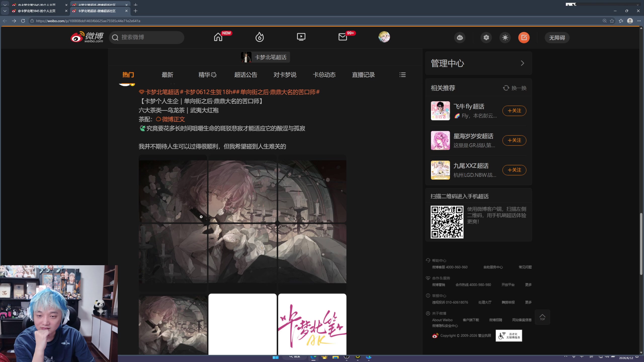The image size is (644, 362).
Task: Open the 适老化无障碍服务 badge
Action: click(509, 336)
